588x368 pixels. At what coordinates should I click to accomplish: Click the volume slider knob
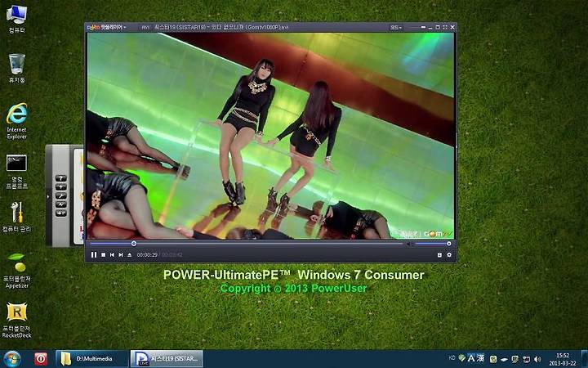click(448, 244)
